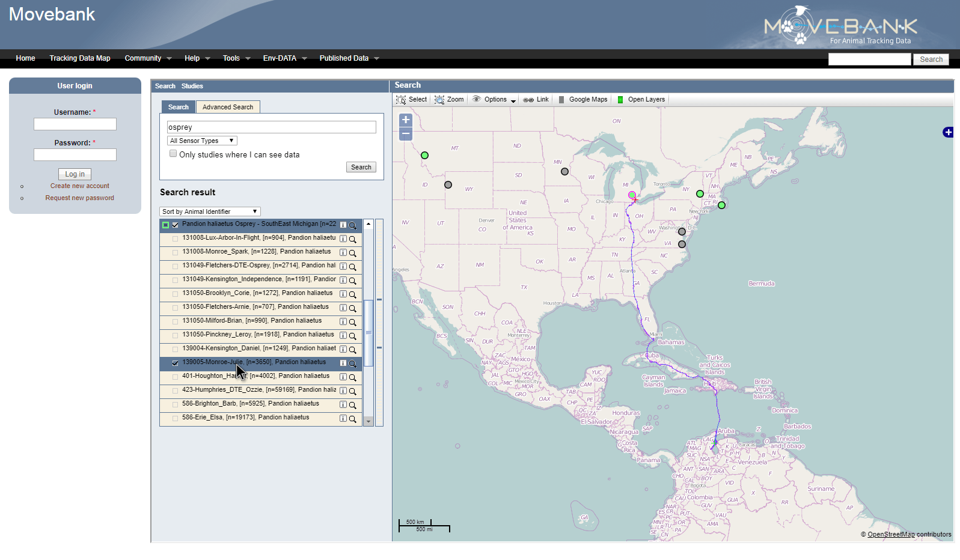This screenshot has width=960, height=560.
Task: Open the Tools menu
Action: (x=236, y=58)
